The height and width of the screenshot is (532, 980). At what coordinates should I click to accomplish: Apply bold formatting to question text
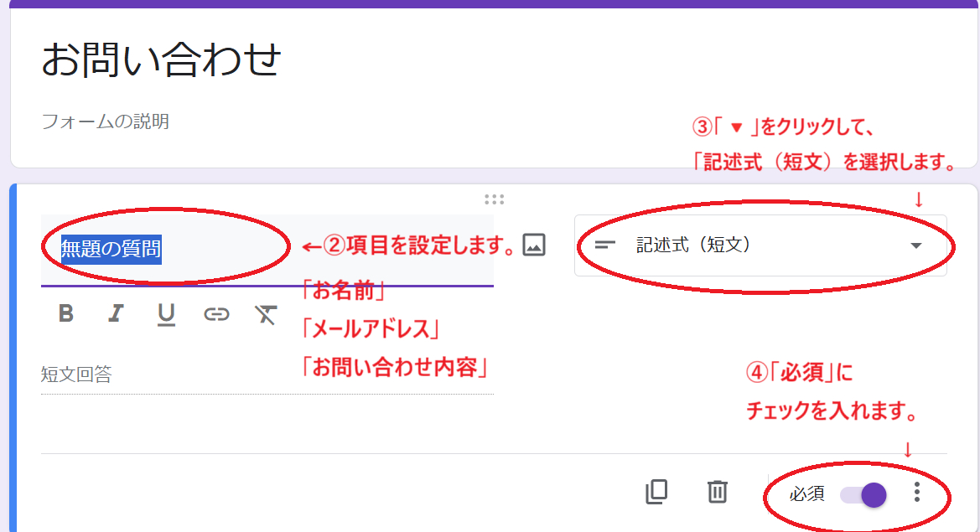(x=65, y=312)
